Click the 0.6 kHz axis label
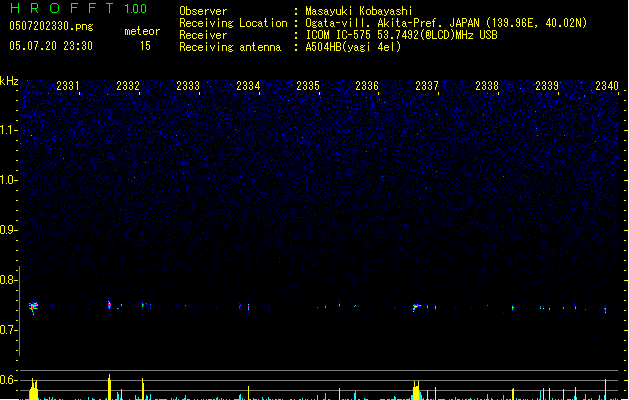 point(9,380)
